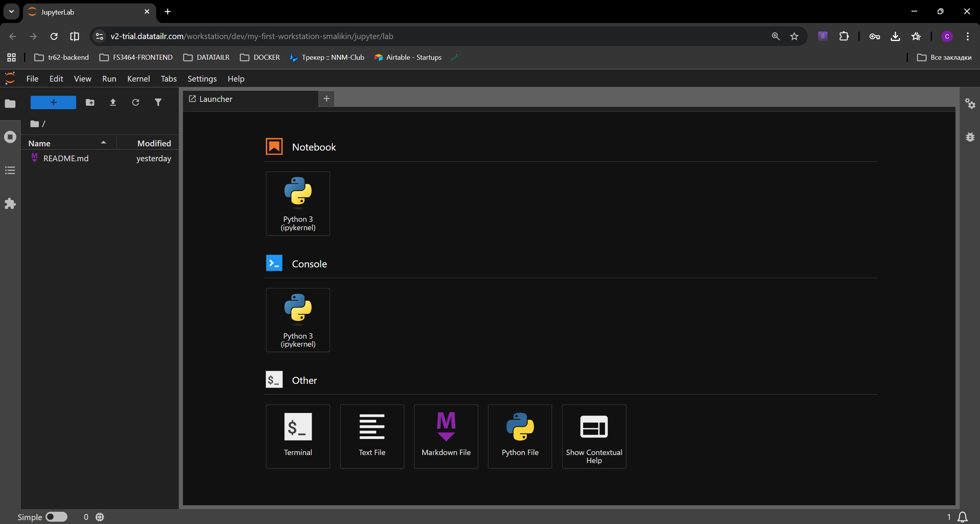Screen dimensions: 980x524
Task: Toggle Simple interface mode switch
Action: [56, 517]
